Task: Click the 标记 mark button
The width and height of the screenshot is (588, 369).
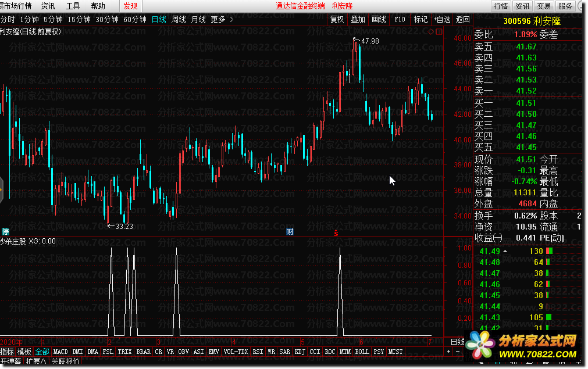Action: pos(420,20)
